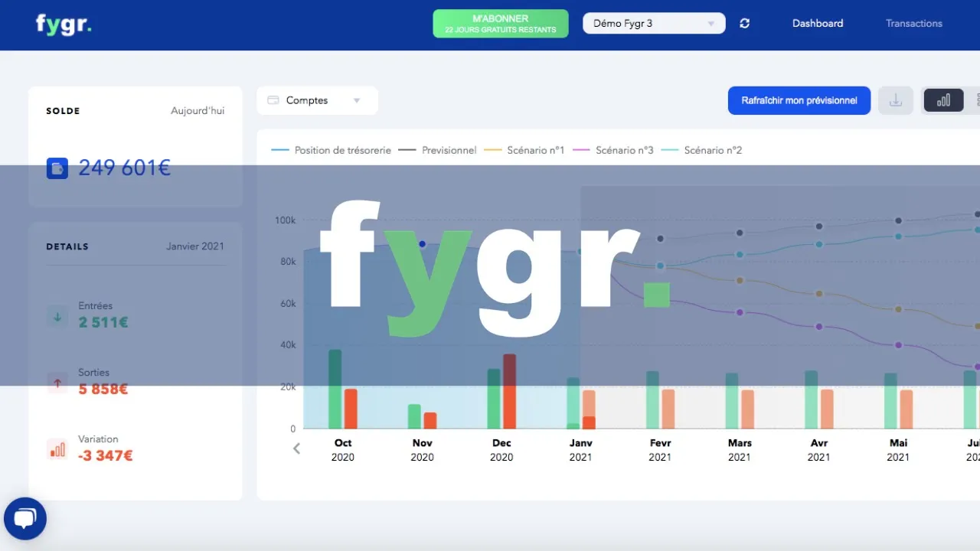Click the Sorties up-arrow icon
The image size is (980, 551).
(x=57, y=382)
